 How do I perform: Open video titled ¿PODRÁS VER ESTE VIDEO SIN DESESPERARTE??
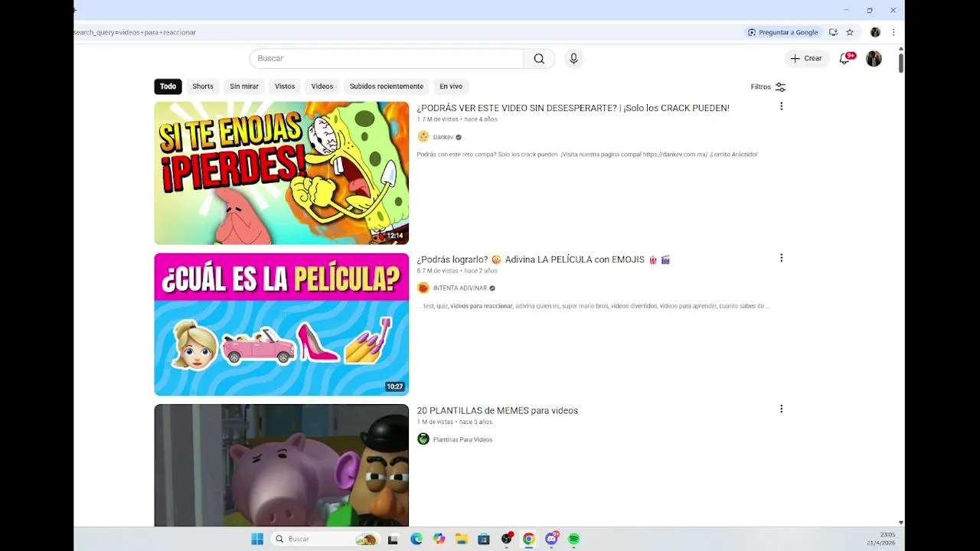click(x=573, y=108)
